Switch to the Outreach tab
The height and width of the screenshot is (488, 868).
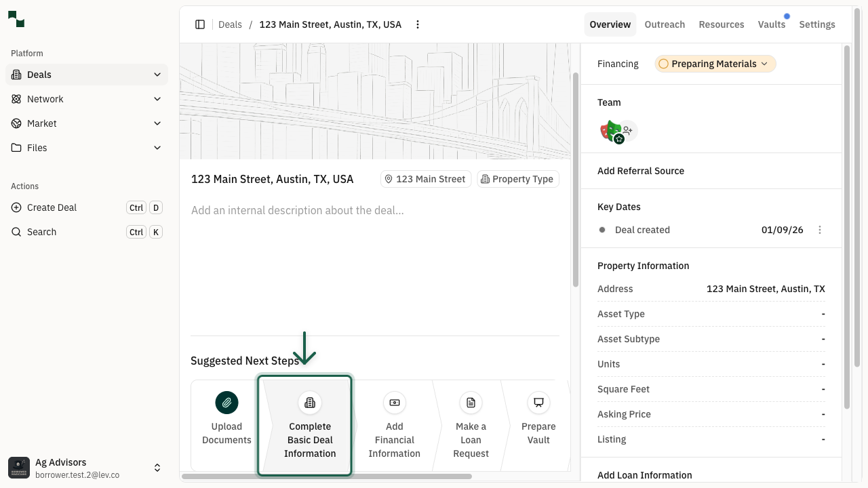tap(665, 24)
